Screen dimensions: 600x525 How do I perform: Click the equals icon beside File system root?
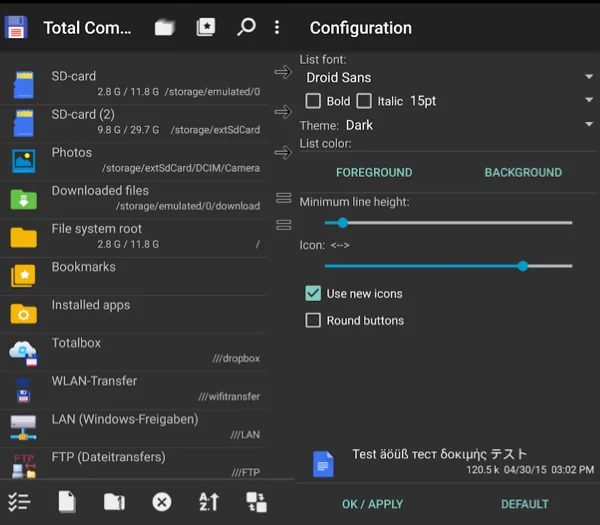click(284, 225)
